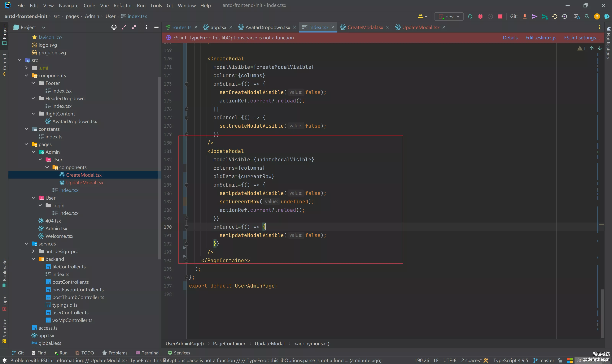Open the Git menu

pos(170,5)
